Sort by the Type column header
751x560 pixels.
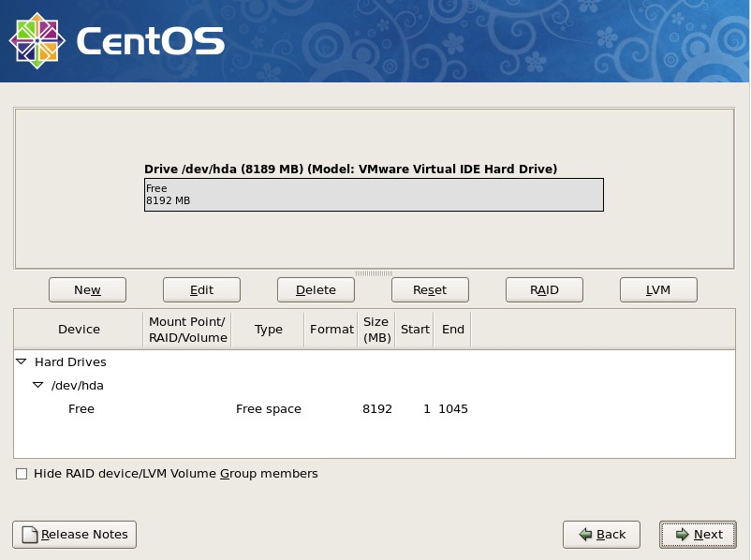(269, 330)
